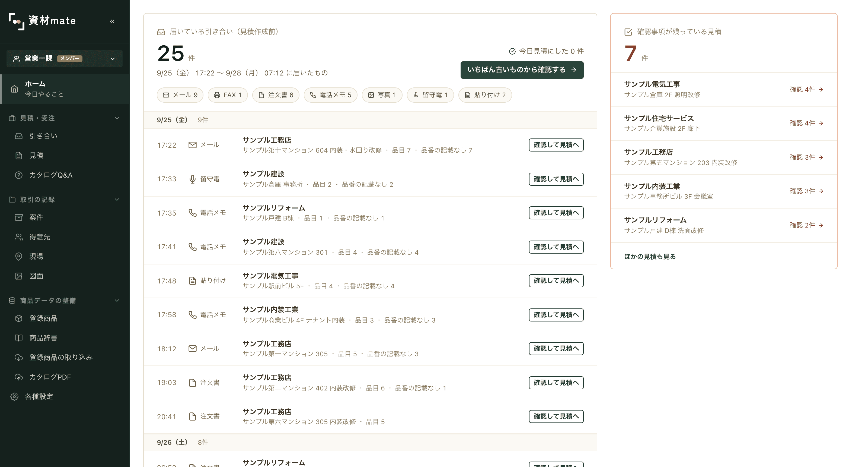Open 引き合い inbox icon in sidebar
The height and width of the screenshot is (467, 868).
click(19, 136)
